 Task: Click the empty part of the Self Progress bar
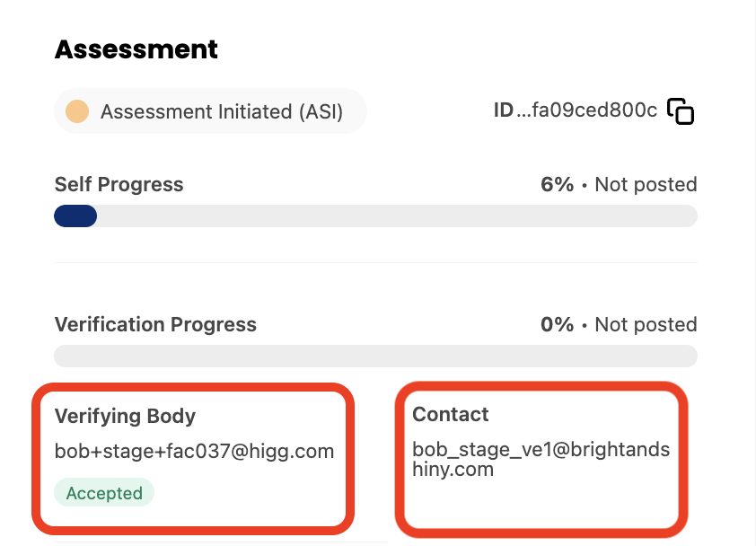tap(397, 216)
